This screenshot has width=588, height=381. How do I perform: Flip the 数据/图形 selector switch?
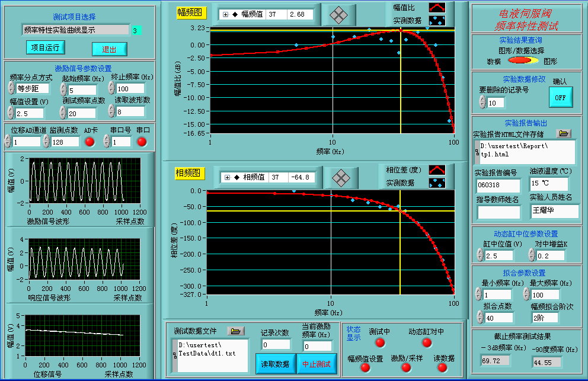[x=522, y=60]
